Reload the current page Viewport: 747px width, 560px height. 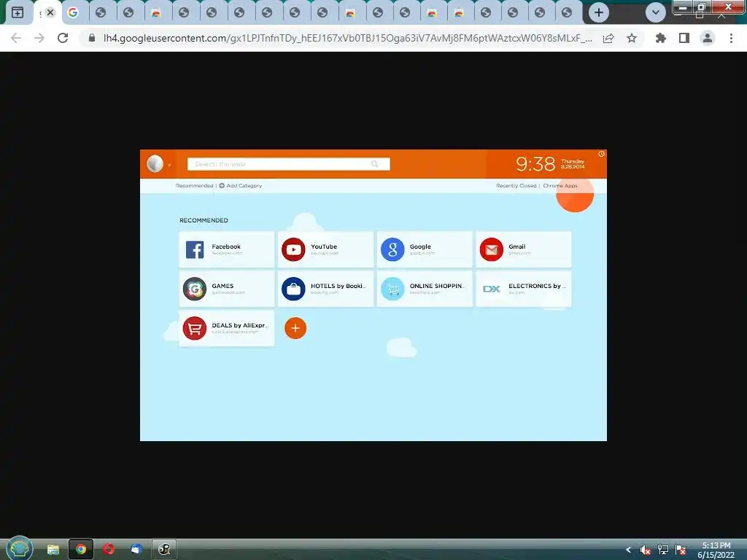63,38
